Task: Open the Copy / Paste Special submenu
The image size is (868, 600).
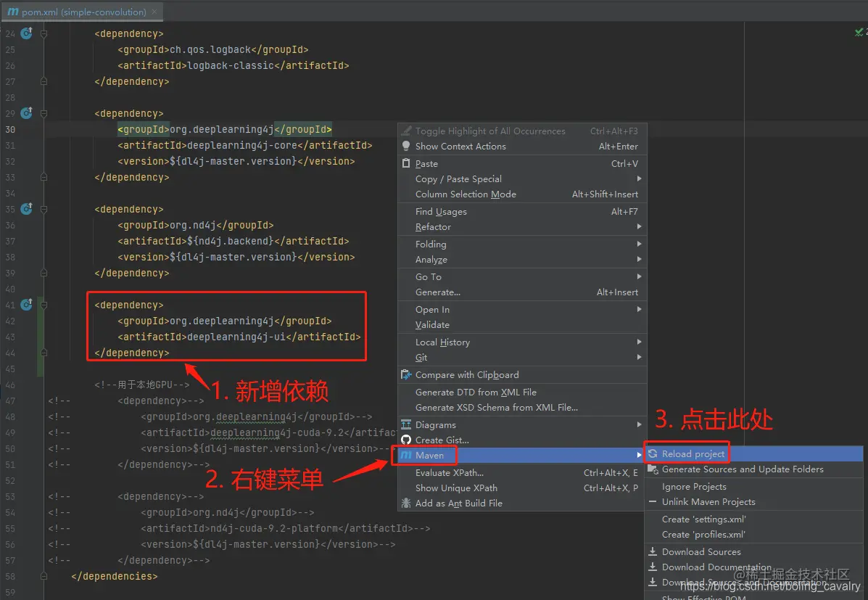Action: pos(522,179)
